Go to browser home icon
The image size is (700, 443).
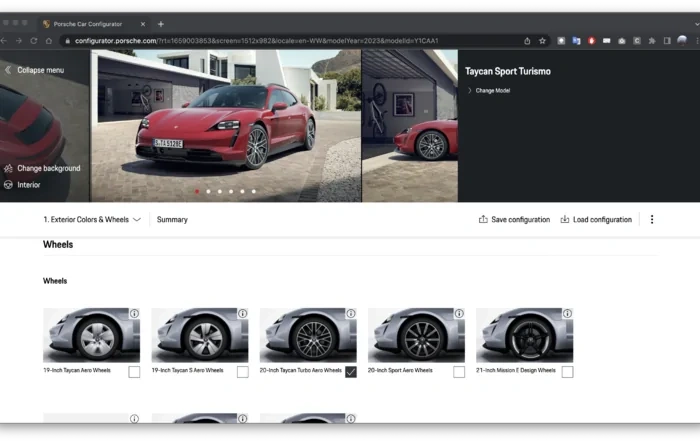(x=49, y=41)
